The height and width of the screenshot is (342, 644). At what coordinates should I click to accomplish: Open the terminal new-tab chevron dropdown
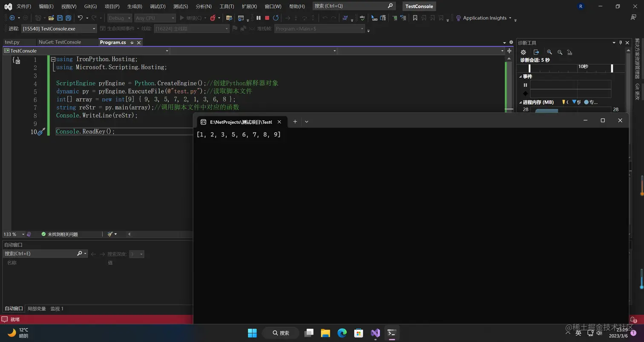[x=306, y=122]
